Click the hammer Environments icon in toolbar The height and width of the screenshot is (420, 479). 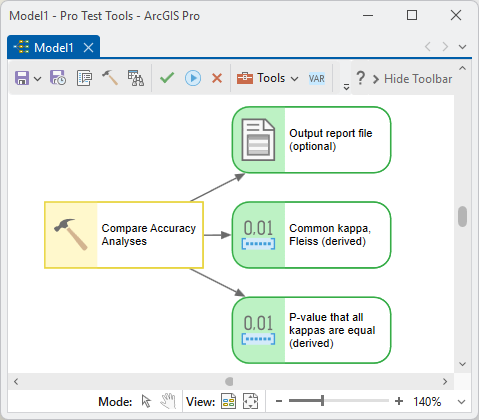click(x=110, y=78)
